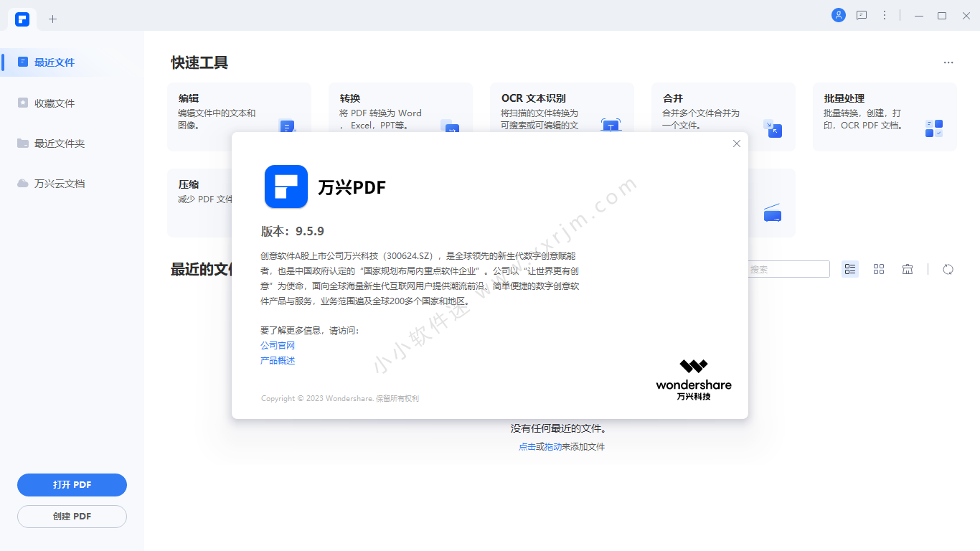Screen dimensions: 980x551
Task: Click the OCR 文本识别 scanner icon
Action: pyautogui.click(x=611, y=126)
